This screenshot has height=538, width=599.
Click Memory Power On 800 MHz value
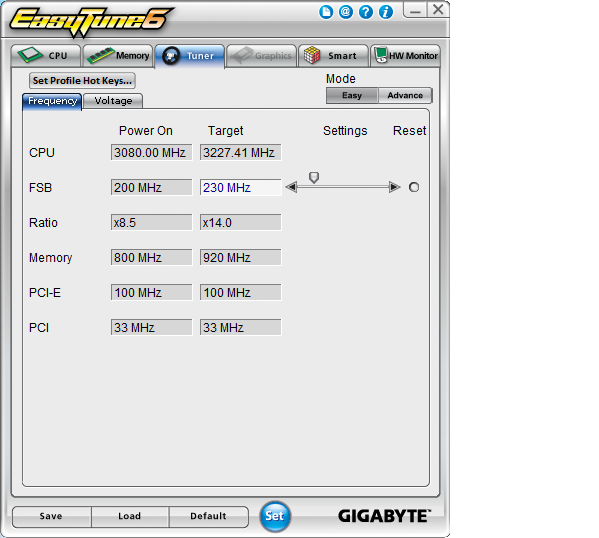[x=152, y=258]
